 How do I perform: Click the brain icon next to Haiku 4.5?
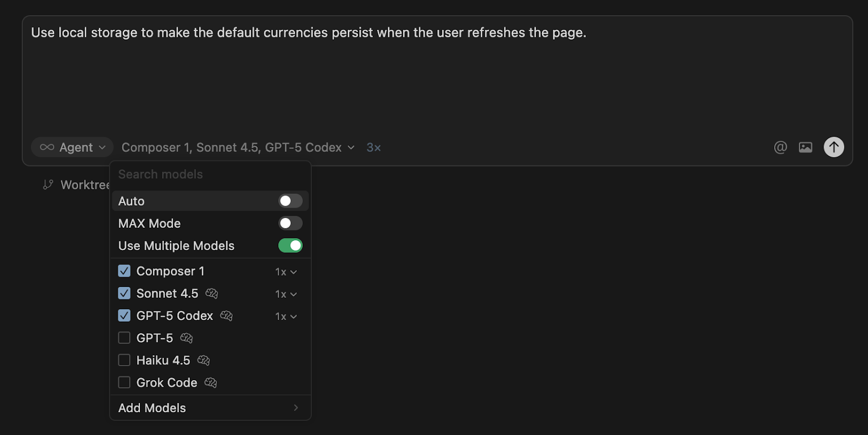point(203,360)
